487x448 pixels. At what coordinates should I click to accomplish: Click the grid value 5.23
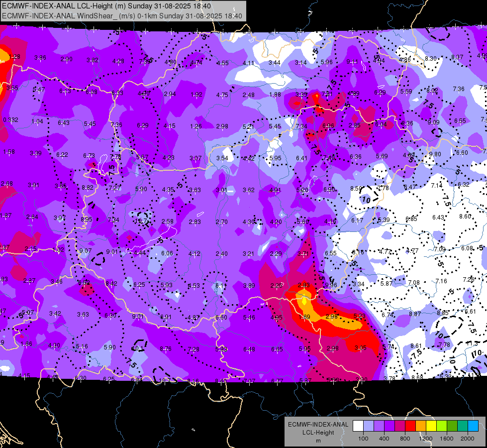[x=359, y=316]
